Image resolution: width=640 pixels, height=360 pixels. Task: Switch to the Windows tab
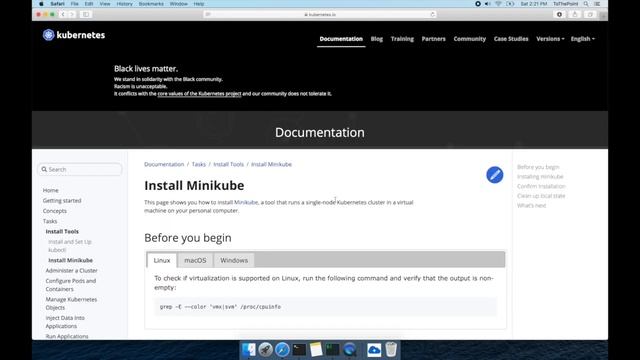coord(234,260)
